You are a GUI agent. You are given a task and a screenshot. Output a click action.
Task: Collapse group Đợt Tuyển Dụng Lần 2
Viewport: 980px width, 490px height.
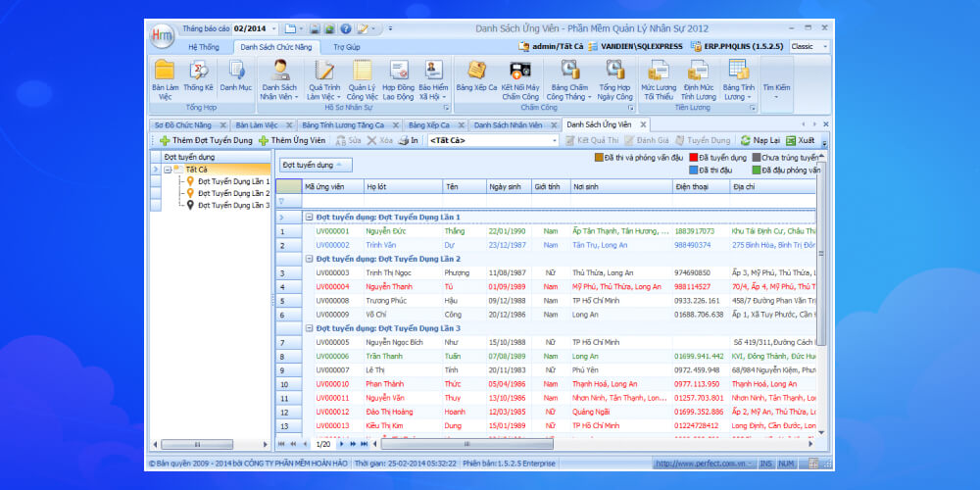tap(309, 259)
